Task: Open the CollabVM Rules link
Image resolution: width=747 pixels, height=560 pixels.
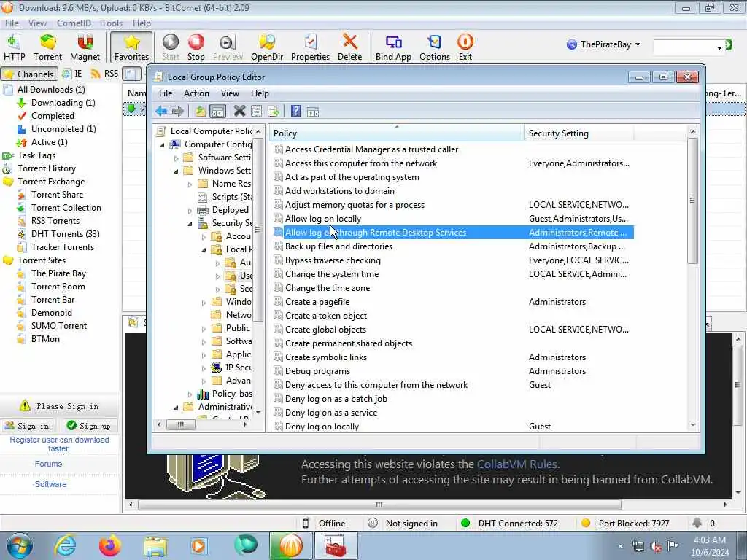Action: (x=517, y=464)
